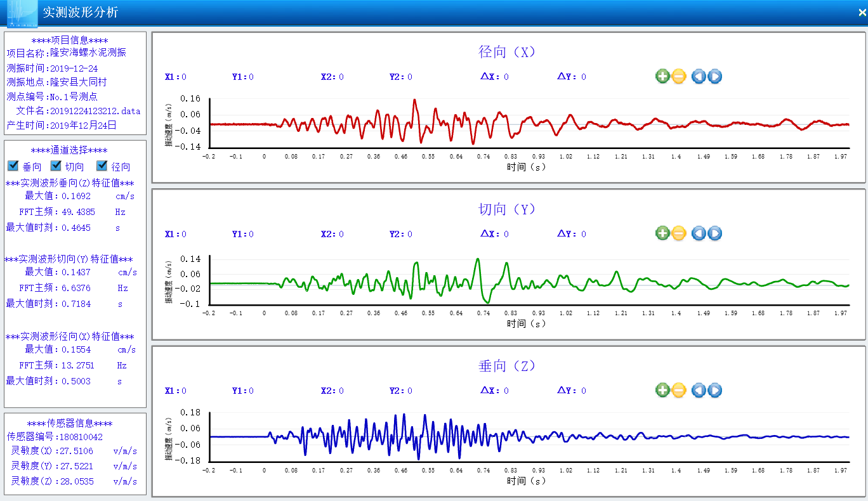Close the 实测波形分析 window

point(862,13)
